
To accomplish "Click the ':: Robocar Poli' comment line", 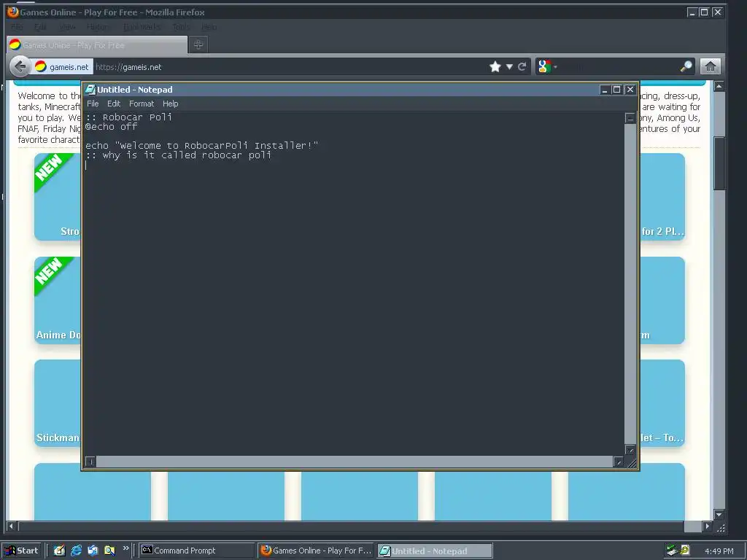I will coord(128,117).
